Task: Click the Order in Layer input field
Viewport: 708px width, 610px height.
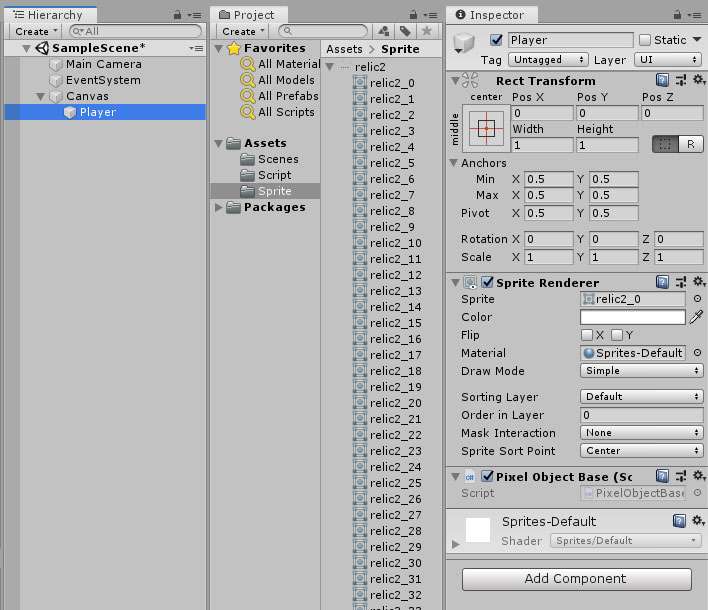Action: click(x=642, y=414)
